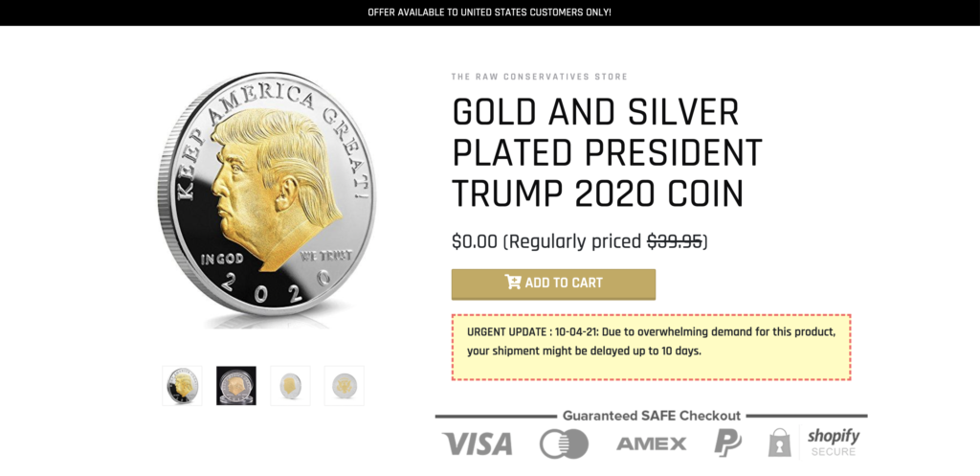Select the first coin thumbnail
The height and width of the screenshot is (476, 980).
pyautogui.click(x=182, y=385)
